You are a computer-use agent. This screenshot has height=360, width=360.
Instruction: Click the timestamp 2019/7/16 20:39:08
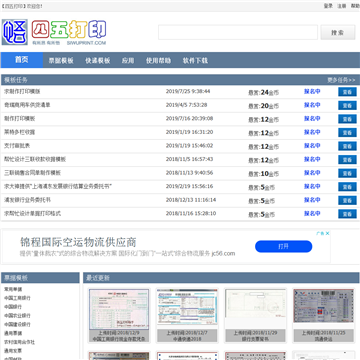click(189, 119)
